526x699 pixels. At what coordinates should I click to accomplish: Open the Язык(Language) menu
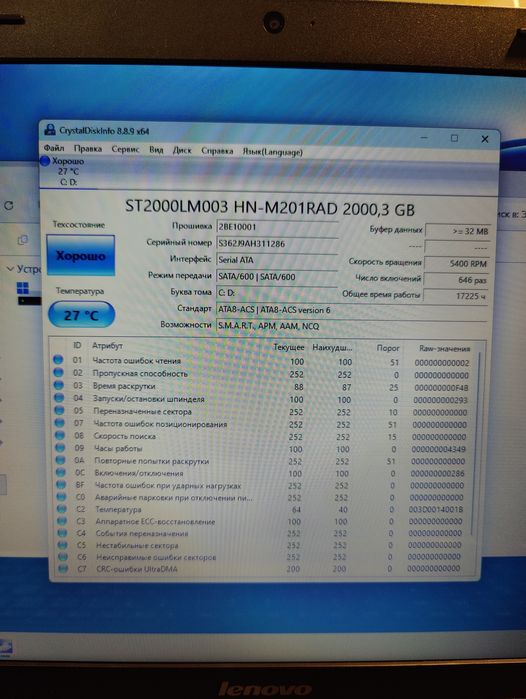[x=272, y=152]
